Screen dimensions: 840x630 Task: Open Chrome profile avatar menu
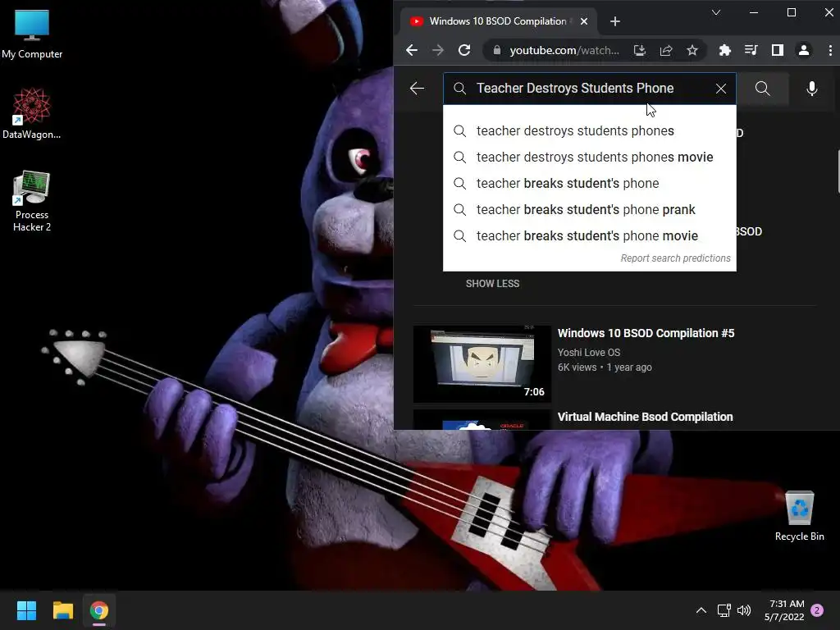pos(804,50)
